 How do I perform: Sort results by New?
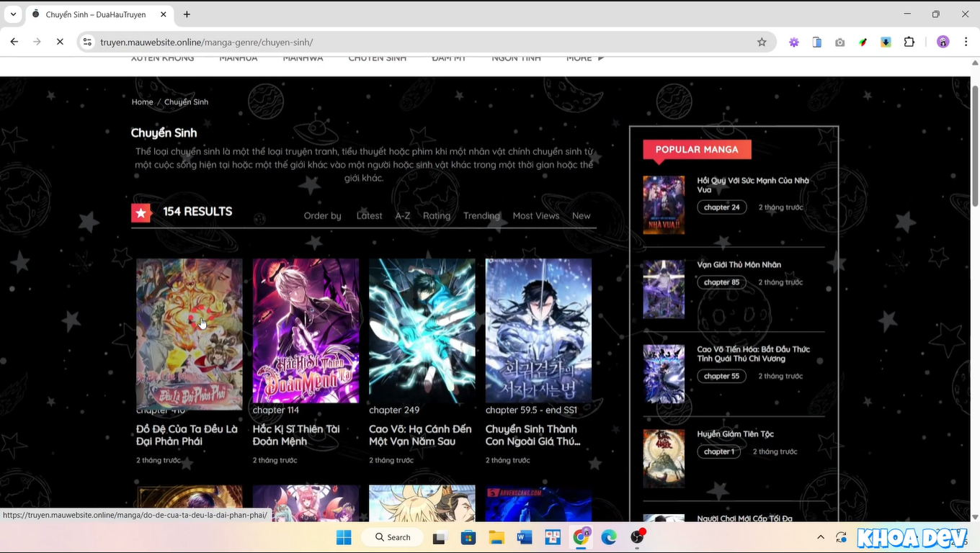[581, 215]
